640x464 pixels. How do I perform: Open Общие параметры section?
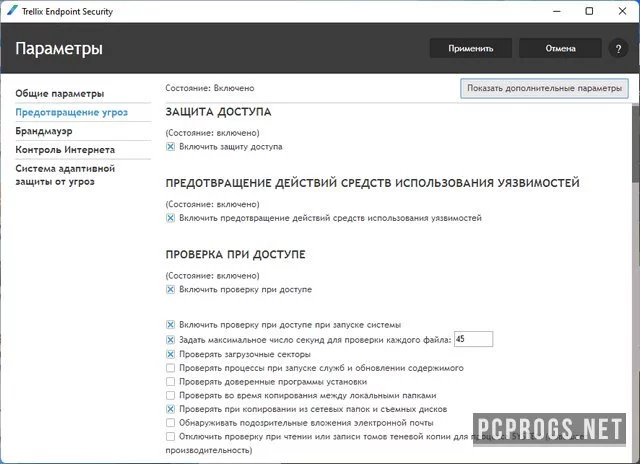(x=60, y=93)
